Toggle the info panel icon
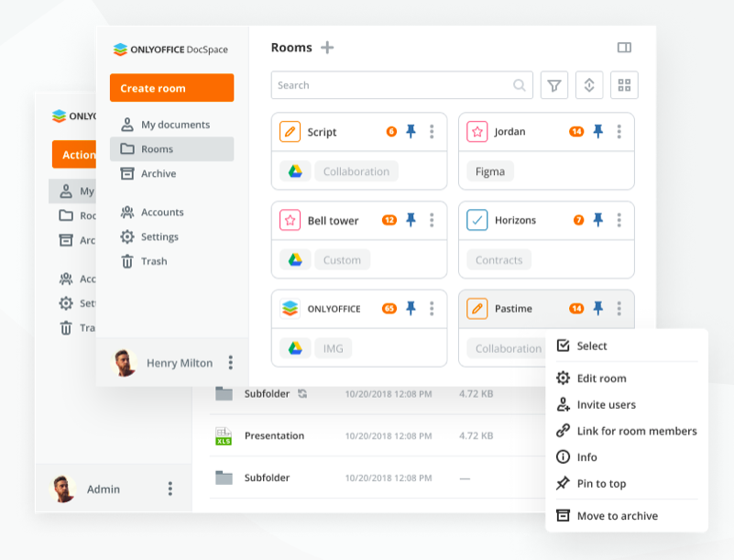The image size is (734, 560). point(624,48)
